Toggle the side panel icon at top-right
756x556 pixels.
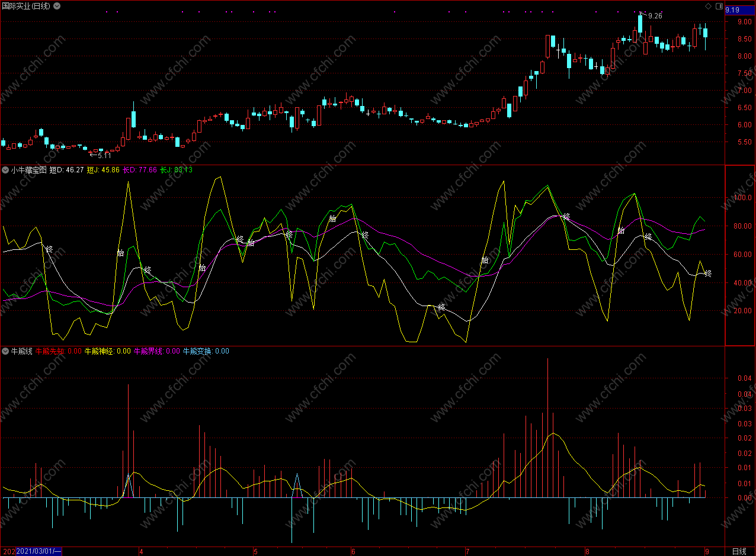coord(719,6)
